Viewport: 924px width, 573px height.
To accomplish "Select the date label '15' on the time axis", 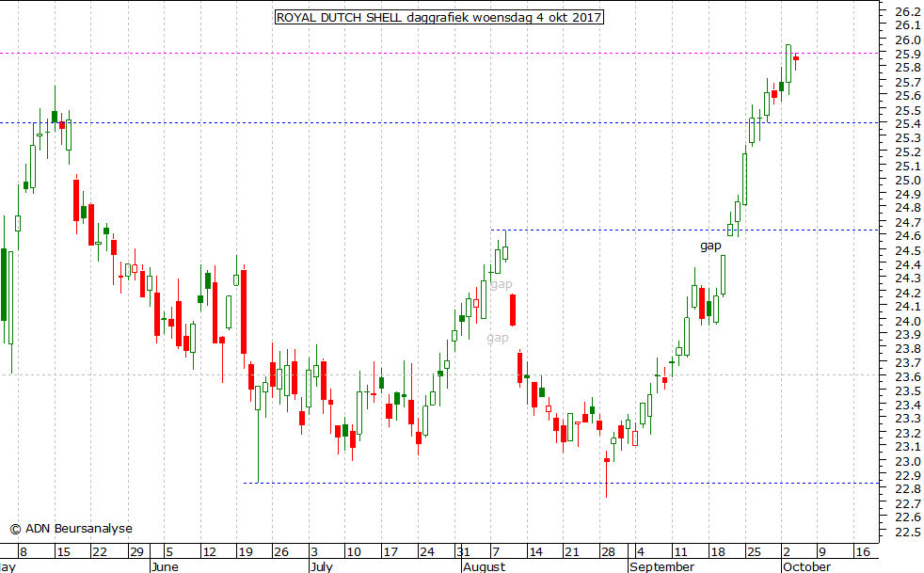I will [x=63, y=551].
